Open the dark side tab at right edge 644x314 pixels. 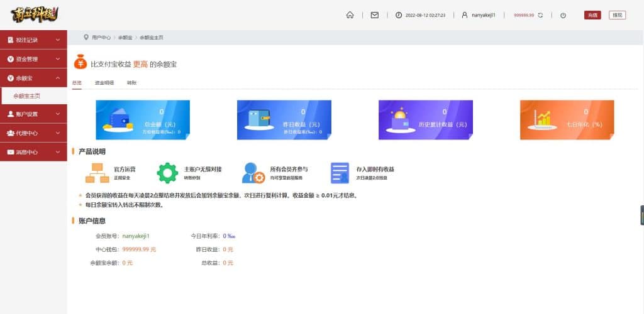(x=642, y=215)
